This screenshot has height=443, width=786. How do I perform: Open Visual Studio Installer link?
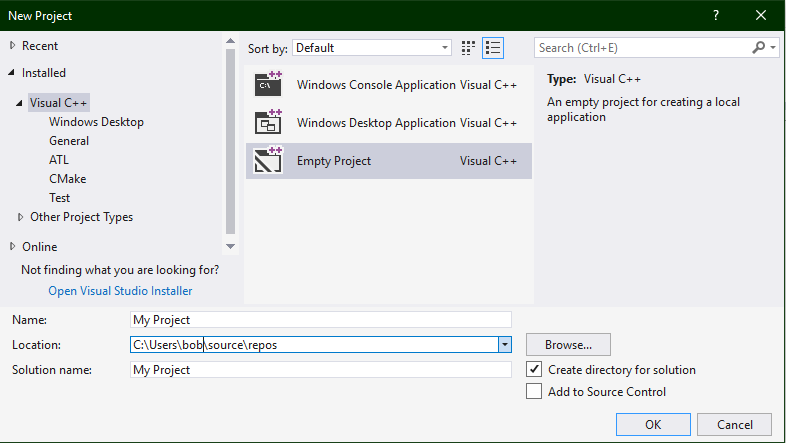120,291
